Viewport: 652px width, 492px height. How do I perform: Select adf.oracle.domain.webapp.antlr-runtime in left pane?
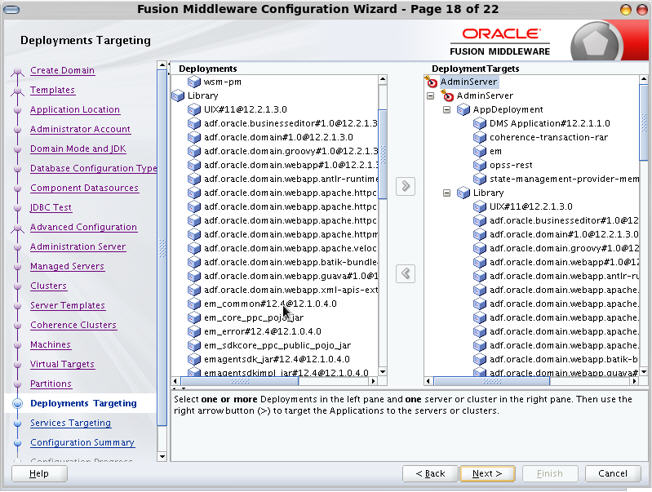[291, 179]
